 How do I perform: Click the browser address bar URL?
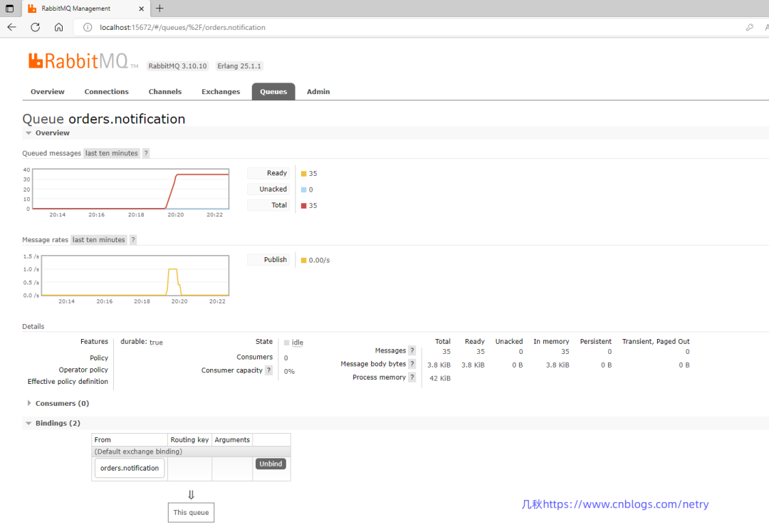[182, 28]
